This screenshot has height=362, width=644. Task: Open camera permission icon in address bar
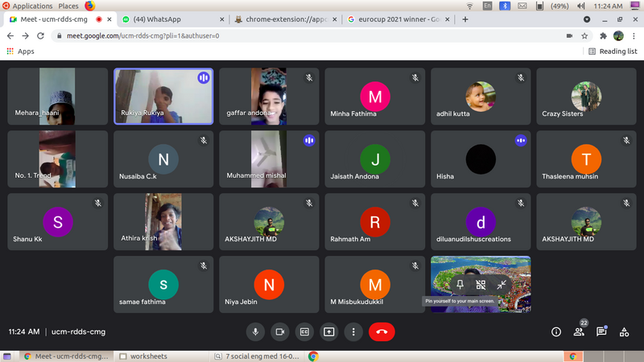click(569, 35)
